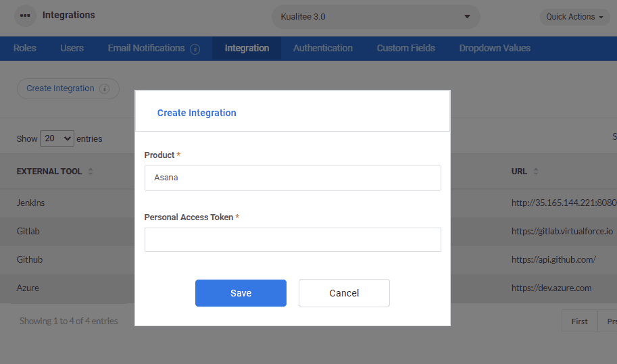Sort by EXTERNAL TOOL column arrows
Viewport: 617px width, 364px height.
click(x=91, y=172)
